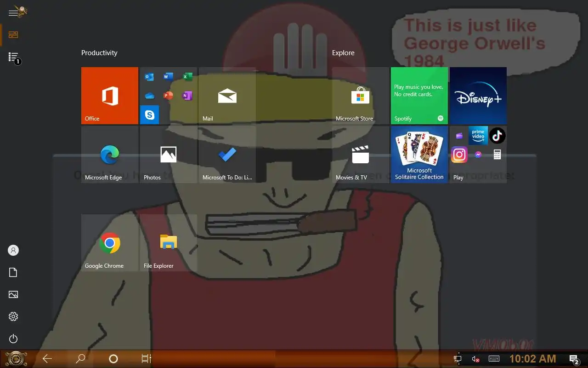Open the File Explorer tile

point(169,243)
